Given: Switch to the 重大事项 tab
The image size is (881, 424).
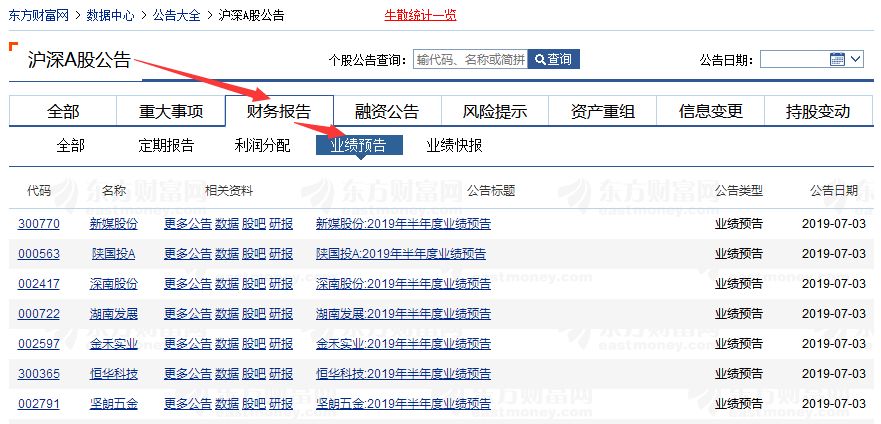Looking at the screenshot, I should click(171, 111).
